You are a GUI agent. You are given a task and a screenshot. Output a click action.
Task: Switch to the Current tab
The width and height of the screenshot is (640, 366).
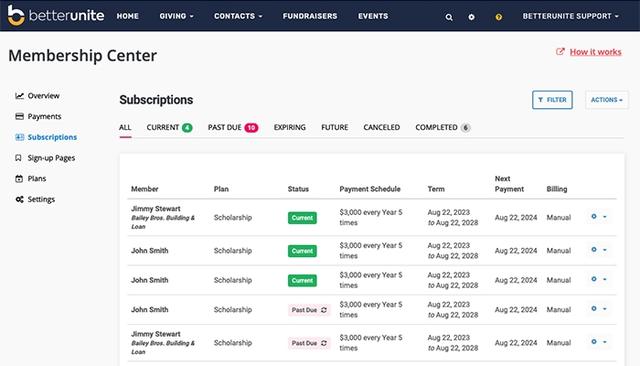point(169,127)
